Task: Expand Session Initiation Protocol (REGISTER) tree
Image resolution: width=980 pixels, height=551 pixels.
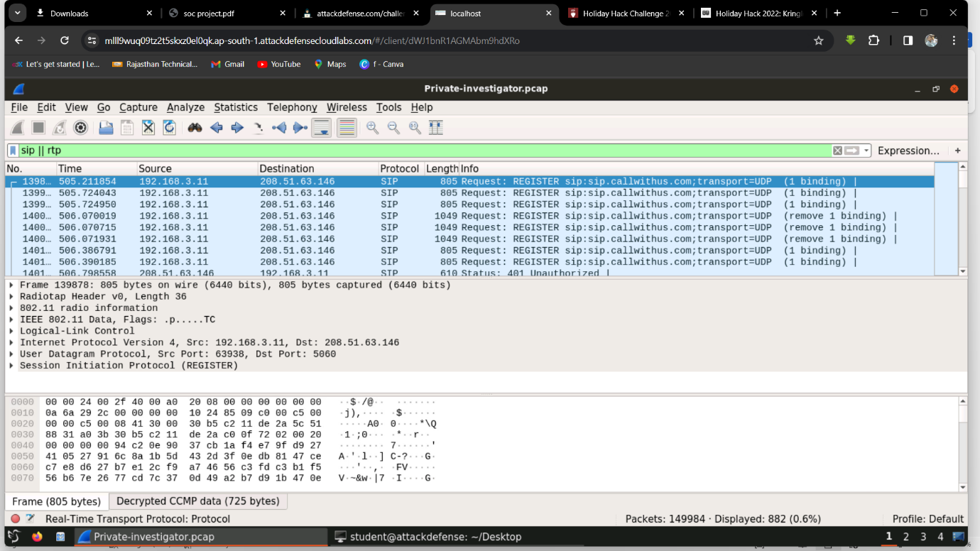Action: click(x=11, y=366)
